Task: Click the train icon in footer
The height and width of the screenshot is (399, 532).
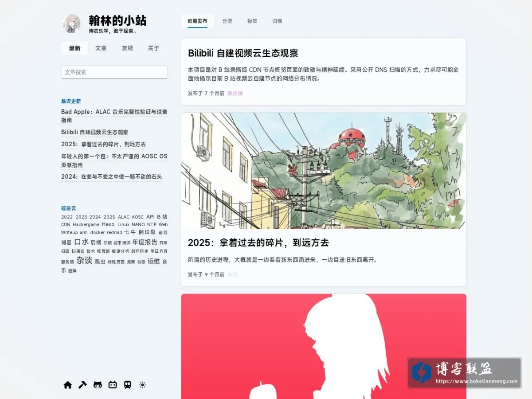Action: pos(127,385)
